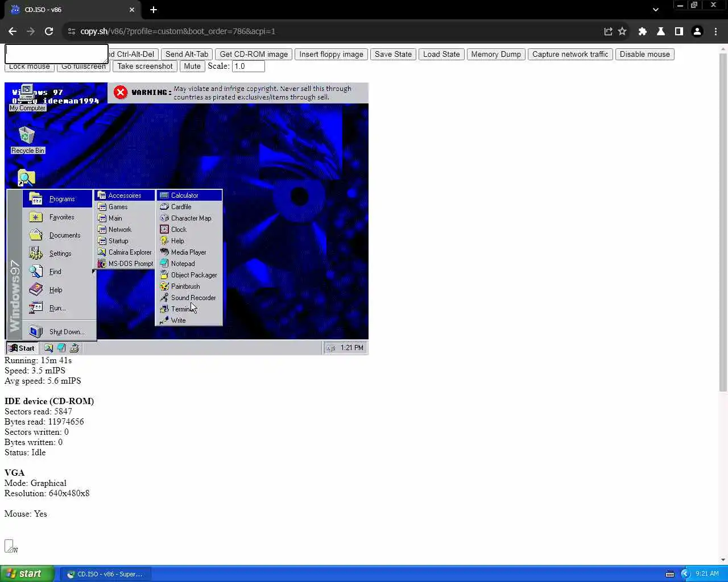This screenshot has width=728, height=582.
Task: Open Chrome three-dot menu
Action: [715, 31]
